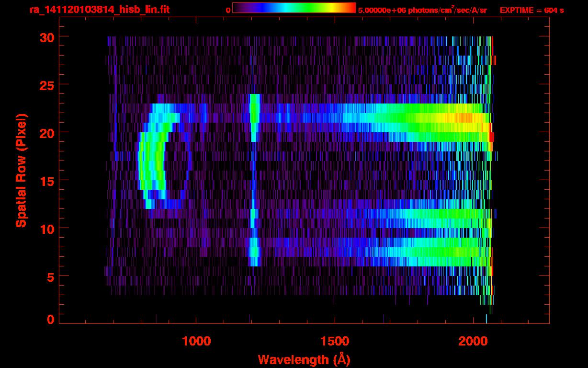Click the y-axis tick label 5
The width and height of the screenshot is (588, 368).
coord(50,276)
